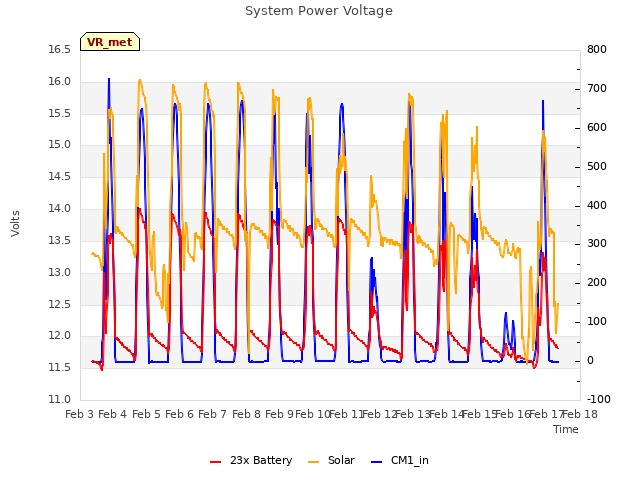Click the 14.5 left axis value

point(60,177)
